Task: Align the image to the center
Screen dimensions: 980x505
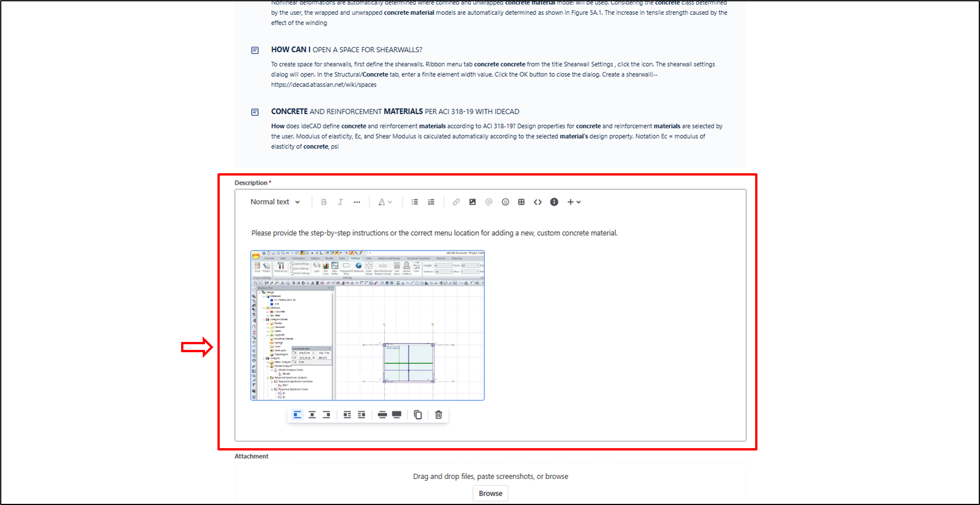Action: 312,415
